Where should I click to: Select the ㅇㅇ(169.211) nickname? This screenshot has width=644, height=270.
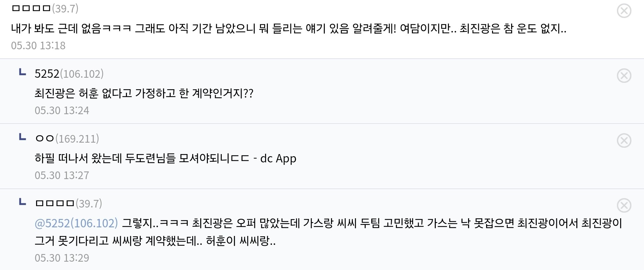(67, 138)
